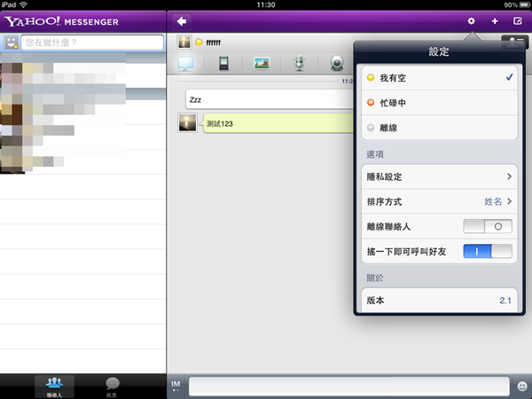
Task: Tap sender avatar beside 測試123 message
Action: (x=188, y=123)
